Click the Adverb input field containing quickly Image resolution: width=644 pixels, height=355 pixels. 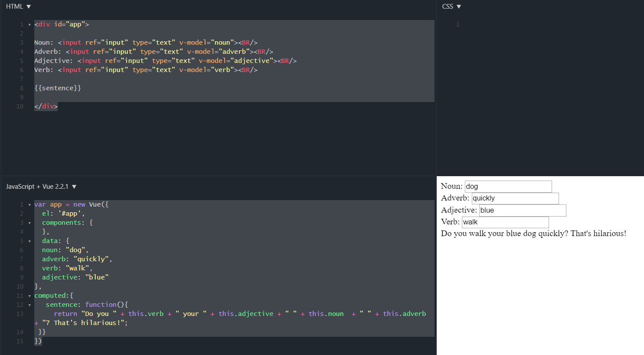coord(515,198)
